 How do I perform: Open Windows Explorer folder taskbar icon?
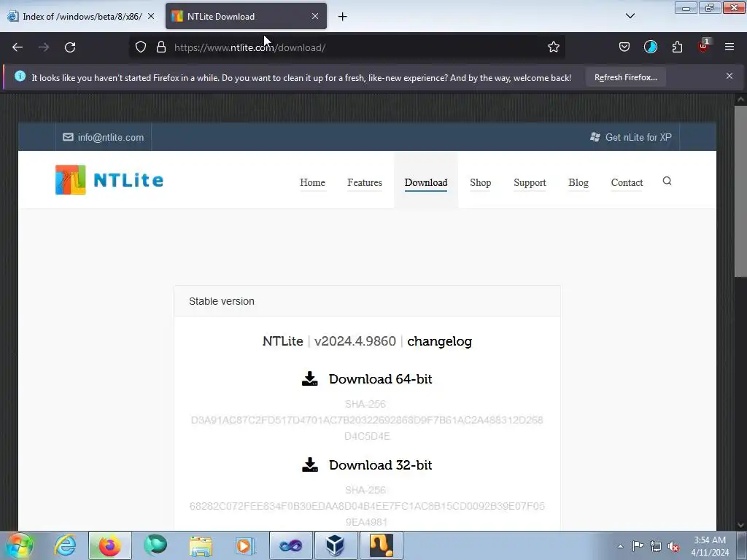(201, 545)
